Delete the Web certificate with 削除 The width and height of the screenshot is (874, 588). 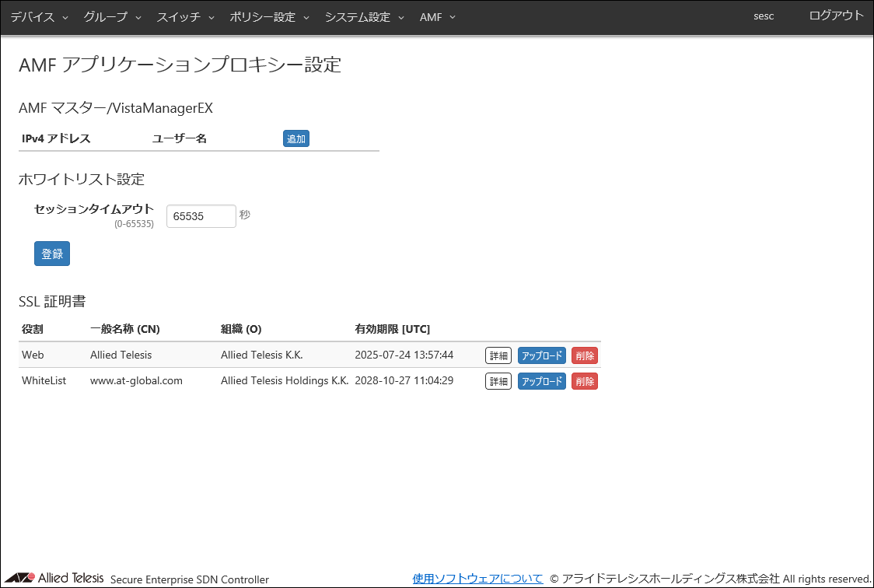[585, 355]
